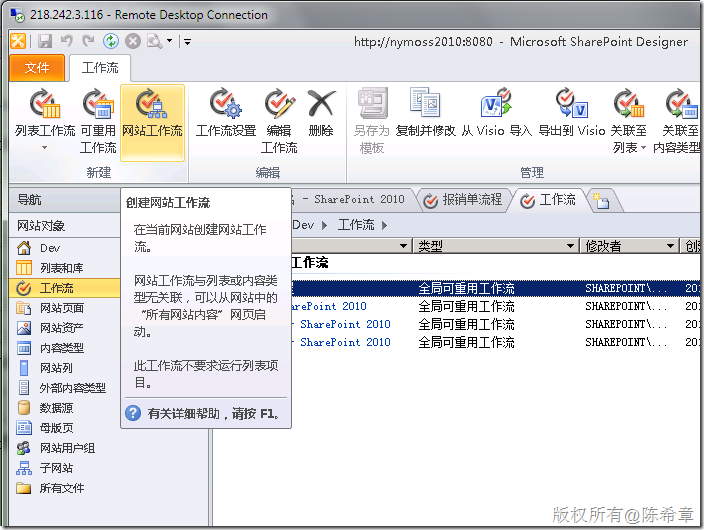Click 从 Visio 导入 ribbon button
This screenshot has width=704, height=530.
497,113
